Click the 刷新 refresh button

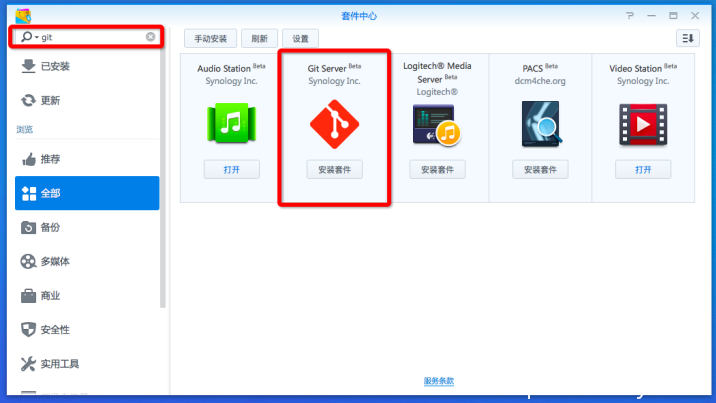point(259,39)
